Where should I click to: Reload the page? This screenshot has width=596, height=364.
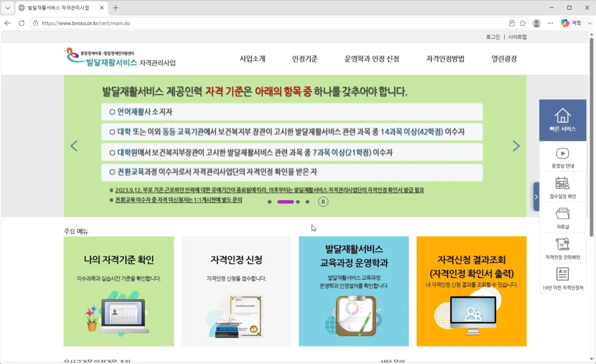tap(22, 23)
